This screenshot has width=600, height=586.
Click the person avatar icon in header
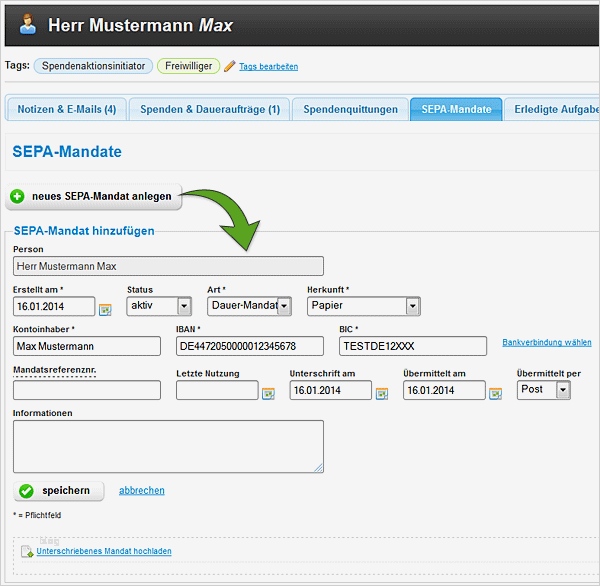(x=28, y=24)
